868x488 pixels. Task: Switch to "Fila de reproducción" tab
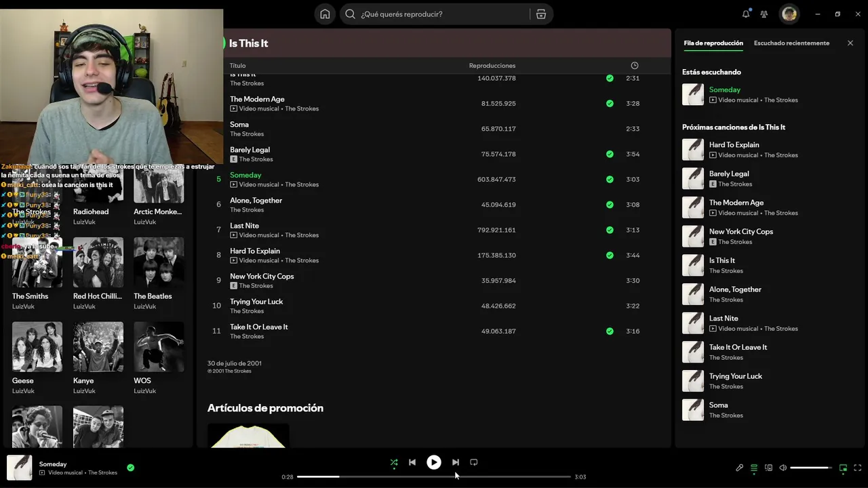[713, 43]
